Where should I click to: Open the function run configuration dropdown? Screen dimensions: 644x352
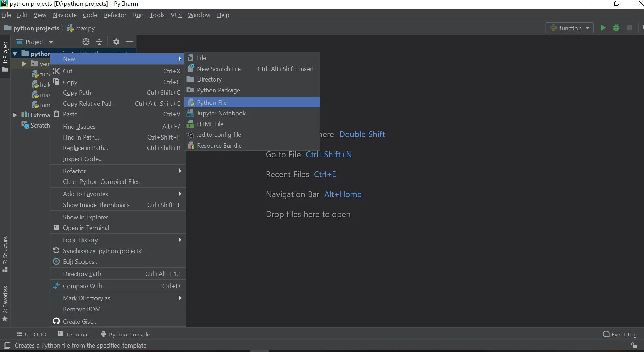570,28
